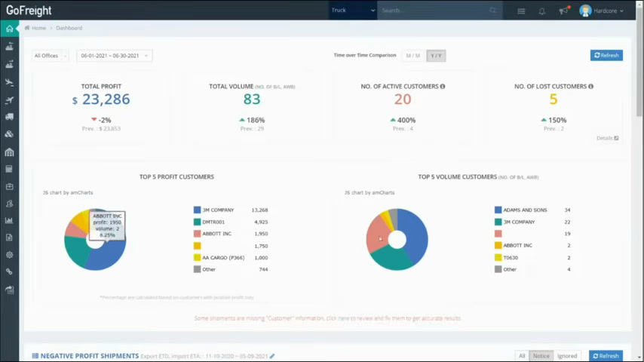Click the Total Volume value 83
Screen dimensions: 644x362
[x=252, y=100]
